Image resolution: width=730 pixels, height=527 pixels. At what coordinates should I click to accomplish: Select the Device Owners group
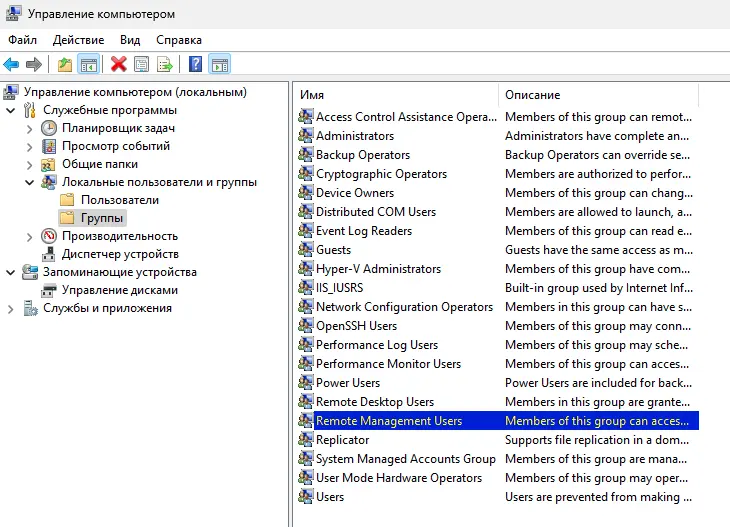[x=355, y=193]
